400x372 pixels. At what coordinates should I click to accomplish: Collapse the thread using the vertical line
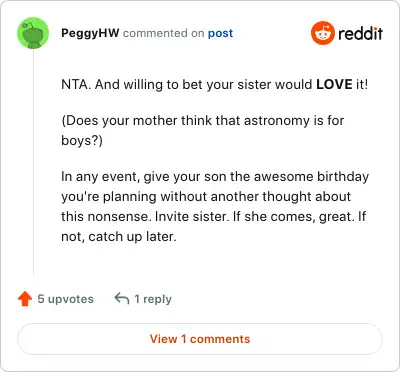(33, 163)
